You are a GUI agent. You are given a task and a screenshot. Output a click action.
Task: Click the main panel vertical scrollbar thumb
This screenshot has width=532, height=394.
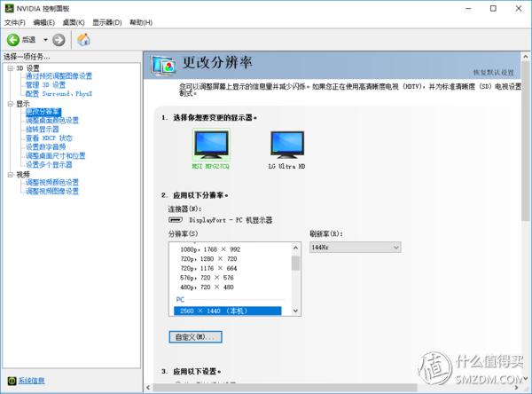point(526,141)
